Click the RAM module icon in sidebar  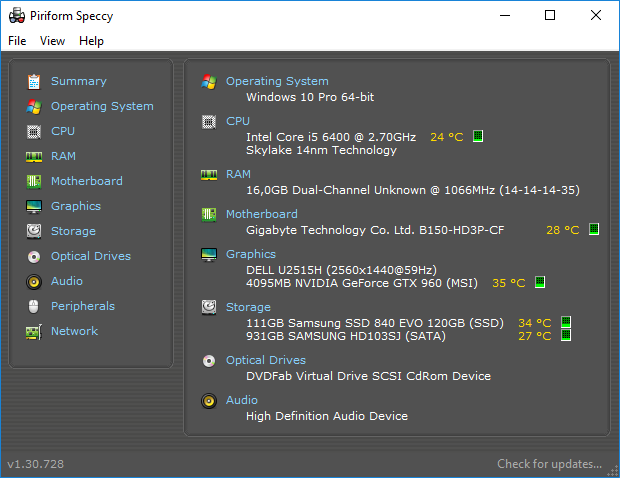click(x=34, y=156)
